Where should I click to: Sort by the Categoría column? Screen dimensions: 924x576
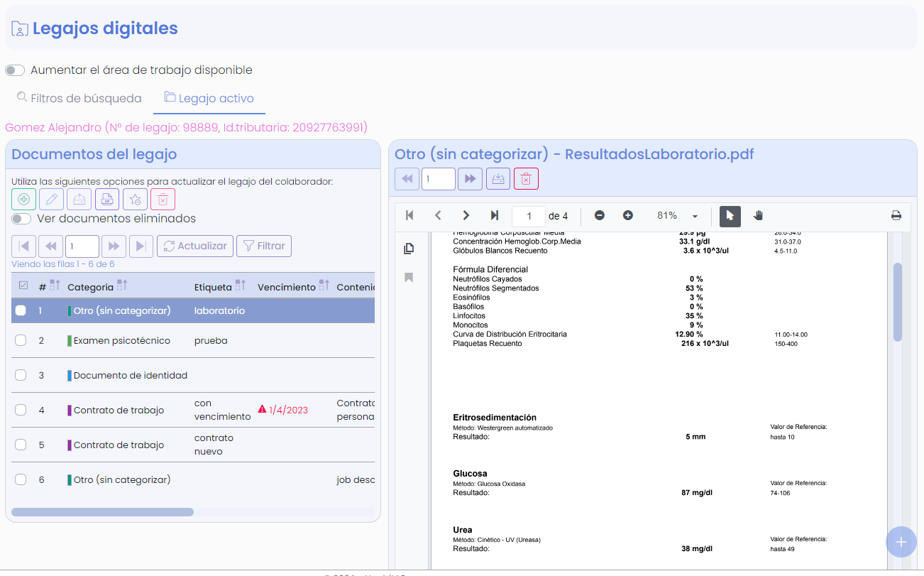(122, 286)
